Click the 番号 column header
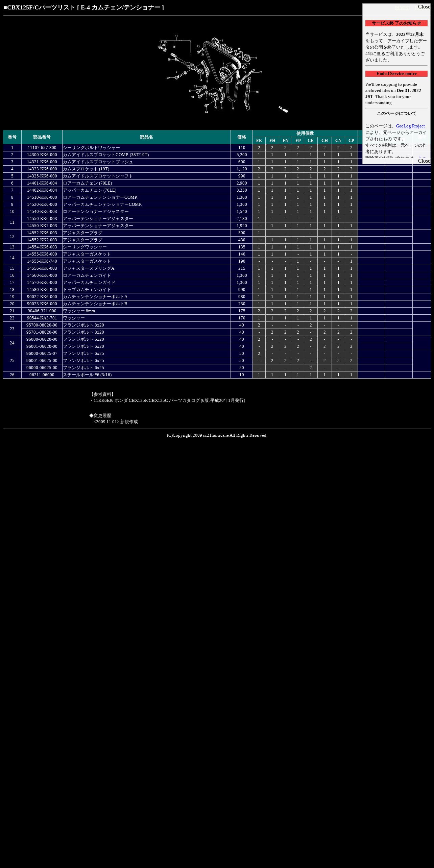 tap(12, 137)
